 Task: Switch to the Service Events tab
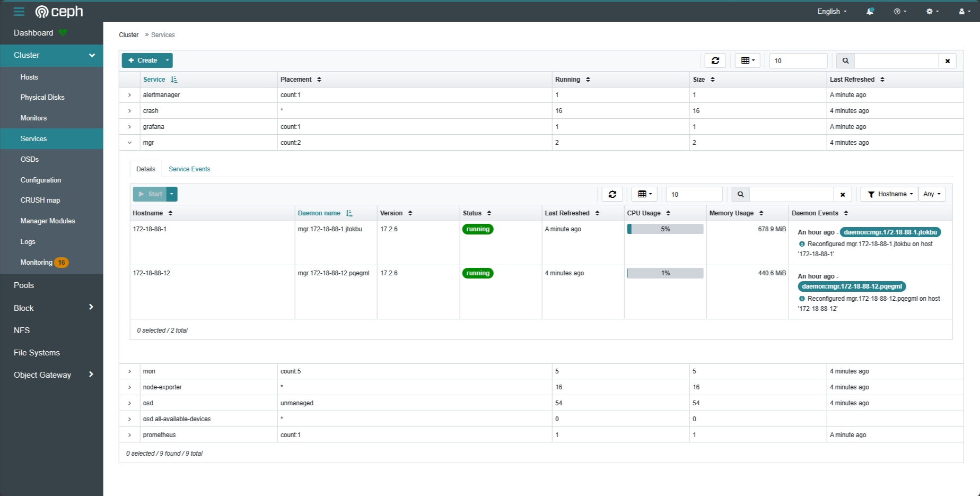[189, 169]
